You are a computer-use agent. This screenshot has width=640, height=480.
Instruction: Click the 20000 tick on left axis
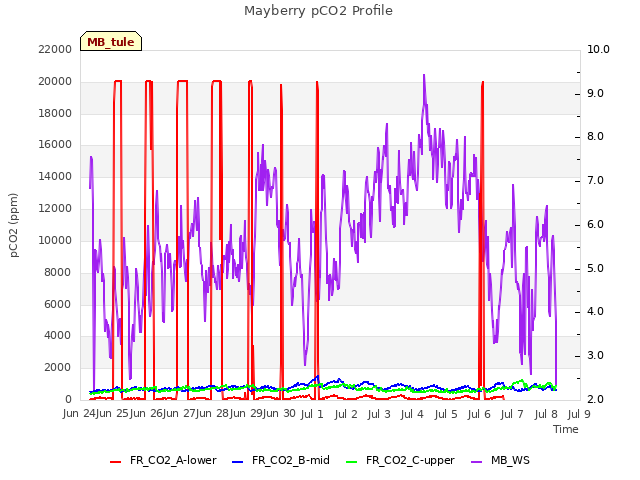point(55,81)
